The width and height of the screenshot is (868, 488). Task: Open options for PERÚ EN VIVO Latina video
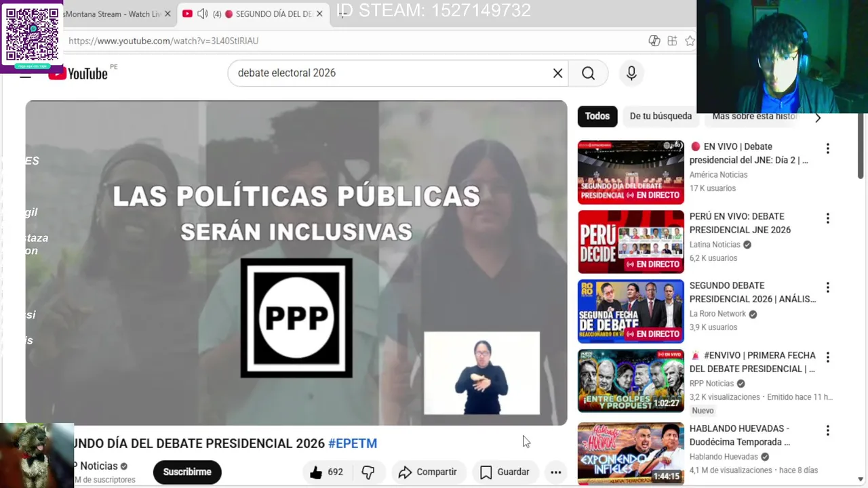pos(827,218)
